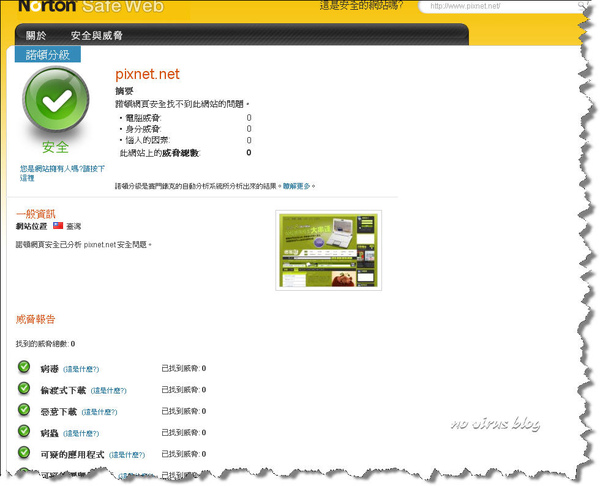Open 這是什麼 link next to 病蟲
The height and width of the screenshot is (486, 600).
[x=81, y=433]
